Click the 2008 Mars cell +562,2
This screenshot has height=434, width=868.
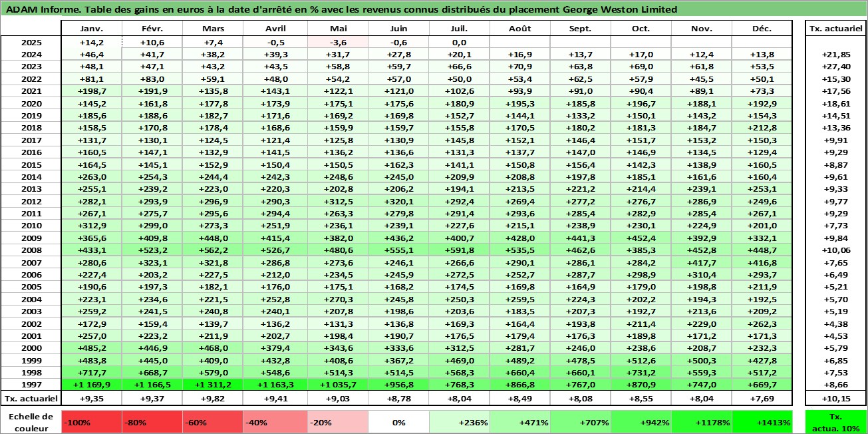click(x=213, y=250)
